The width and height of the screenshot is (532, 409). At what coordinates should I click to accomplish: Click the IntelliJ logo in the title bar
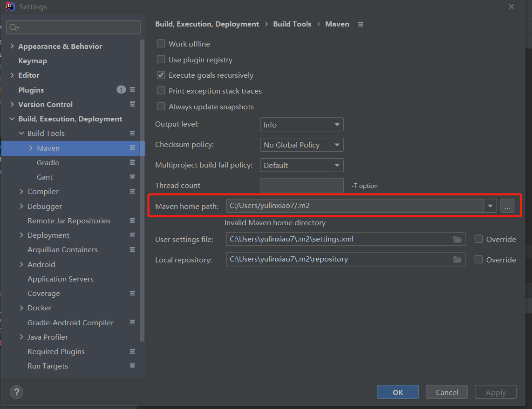(10, 7)
